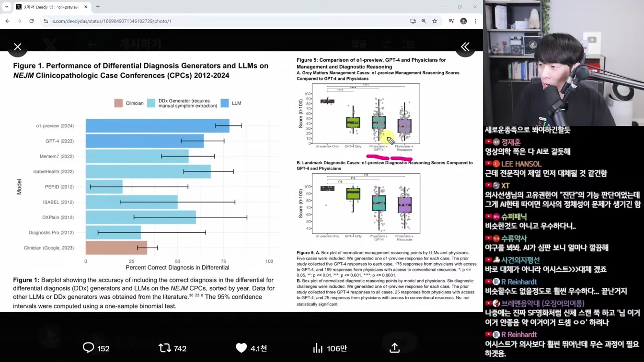Click the LLM legend color swatch
Viewport: 644px width, 362px height.
225,103
